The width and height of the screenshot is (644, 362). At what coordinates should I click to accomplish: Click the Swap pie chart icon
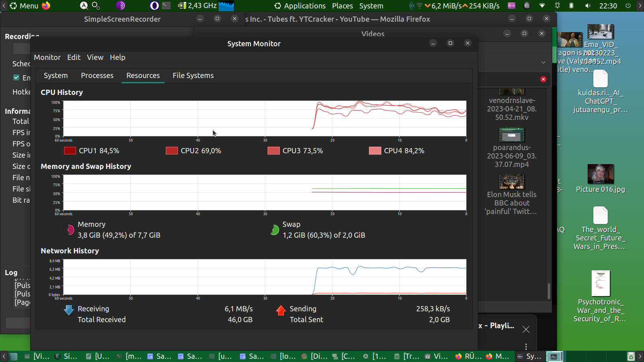275,230
